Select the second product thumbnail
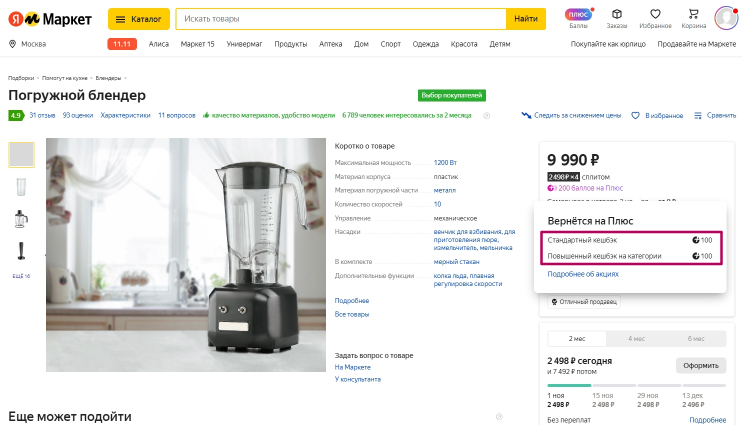 21,187
